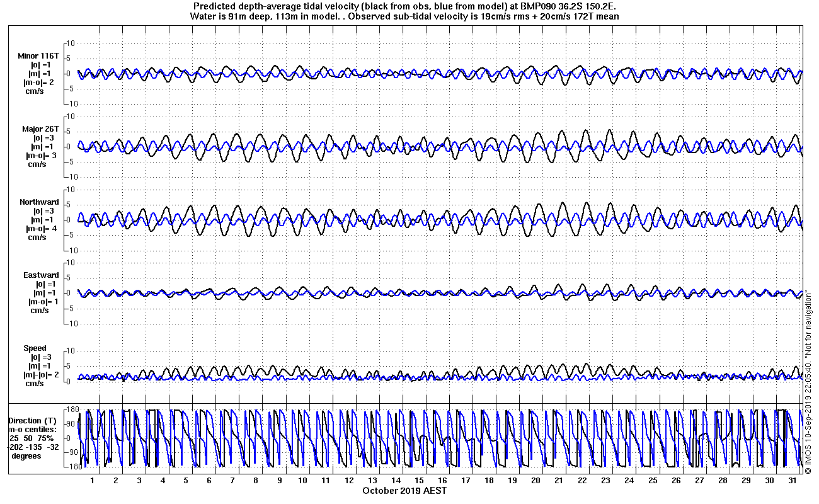
Task: Click the 180 tick label in Direction panel
Action: (73, 409)
